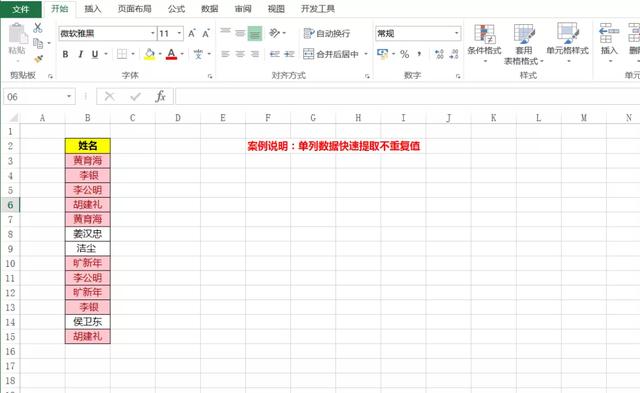Click the Copy icon in clipboard group
This screenshot has width=640, height=393.
pyautogui.click(x=38, y=43)
